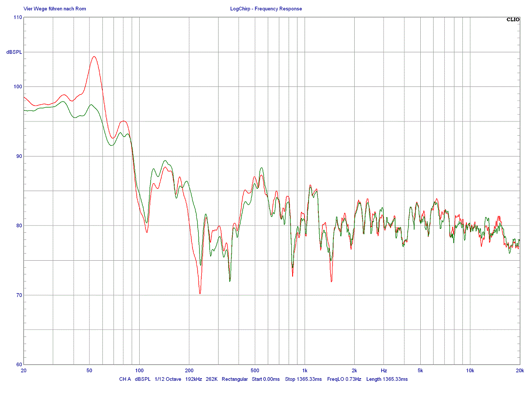Click the 100 frequency axis label
532x399 pixels.
(139, 370)
